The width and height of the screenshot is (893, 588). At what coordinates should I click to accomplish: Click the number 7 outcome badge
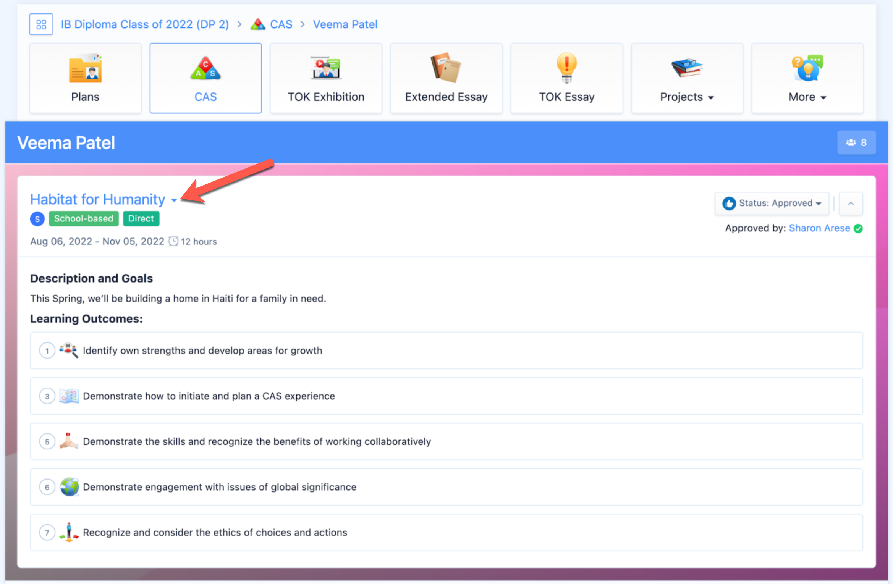(47, 533)
